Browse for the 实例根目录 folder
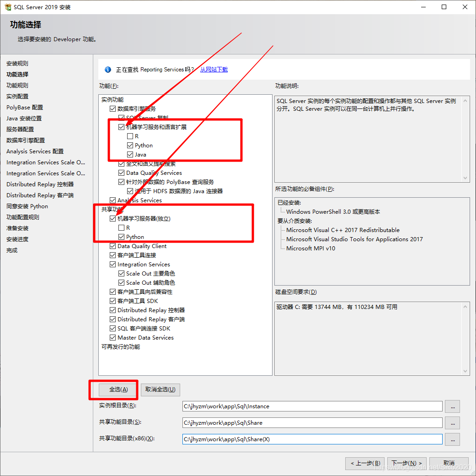The width and height of the screenshot is (476, 476). point(452,407)
